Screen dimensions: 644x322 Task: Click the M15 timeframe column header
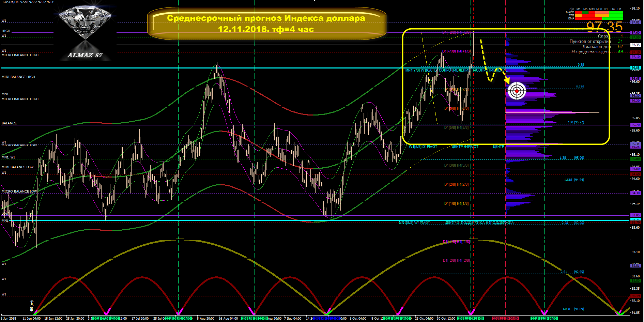(x=592, y=9)
